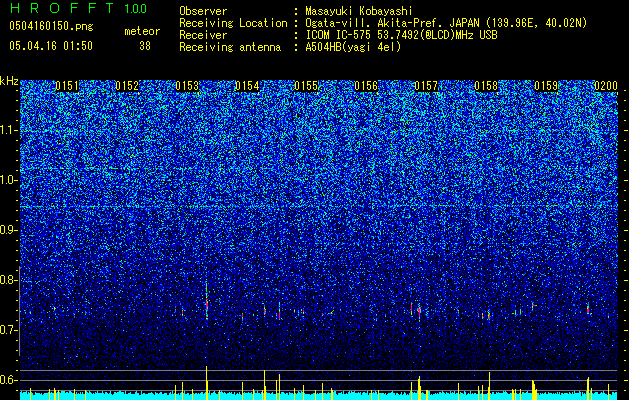This screenshot has height=400, width=629.
Task: Click the 0.7 frequency axis label
Action: (9, 330)
